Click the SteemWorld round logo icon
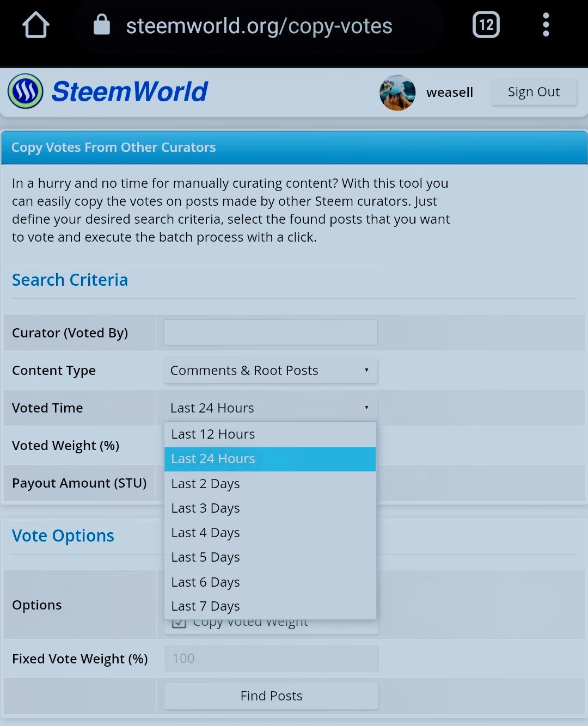This screenshot has height=726, width=588. (26, 91)
